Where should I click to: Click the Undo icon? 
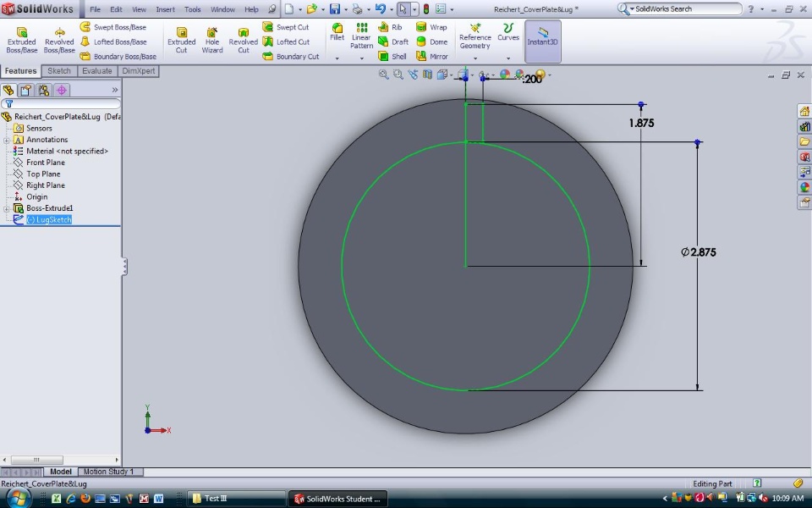(381, 8)
